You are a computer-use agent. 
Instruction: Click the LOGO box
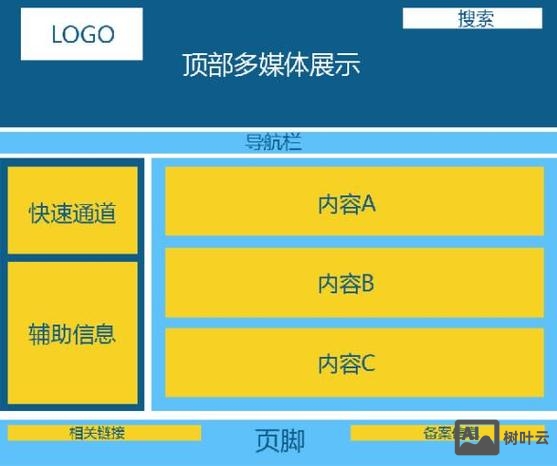(82, 34)
